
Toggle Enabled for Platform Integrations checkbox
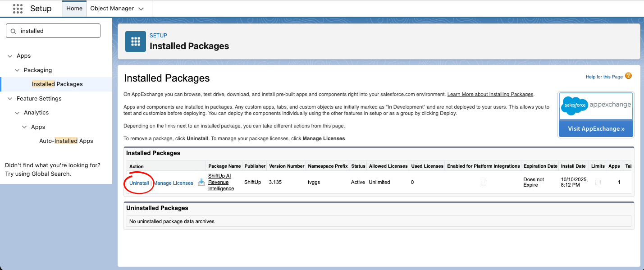pyautogui.click(x=484, y=183)
